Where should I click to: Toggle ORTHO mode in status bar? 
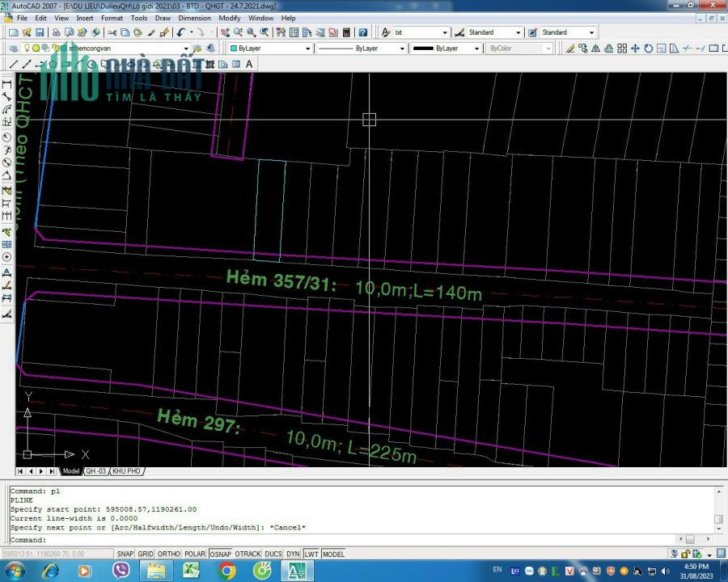(x=168, y=554)
